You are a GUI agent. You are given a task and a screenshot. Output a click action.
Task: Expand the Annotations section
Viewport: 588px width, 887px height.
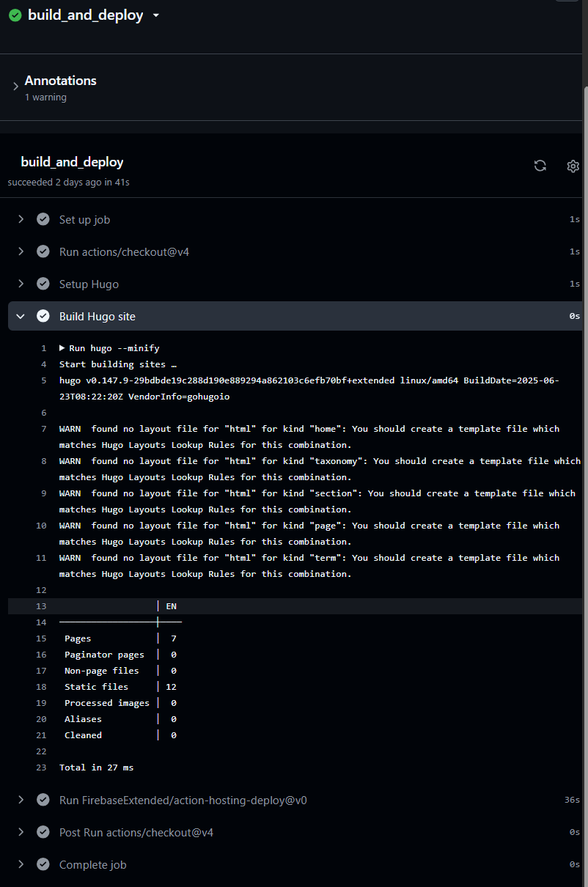pyautogui.click(x=15, y=87)
